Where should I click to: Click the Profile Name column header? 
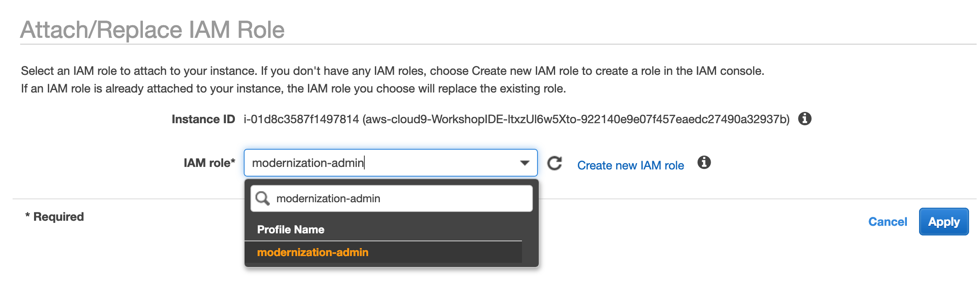tap(291, 230)
